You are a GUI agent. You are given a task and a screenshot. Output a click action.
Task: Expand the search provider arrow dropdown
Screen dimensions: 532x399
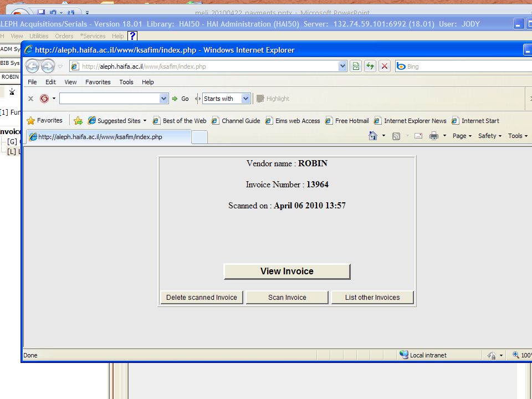click(x=54, y=99)
